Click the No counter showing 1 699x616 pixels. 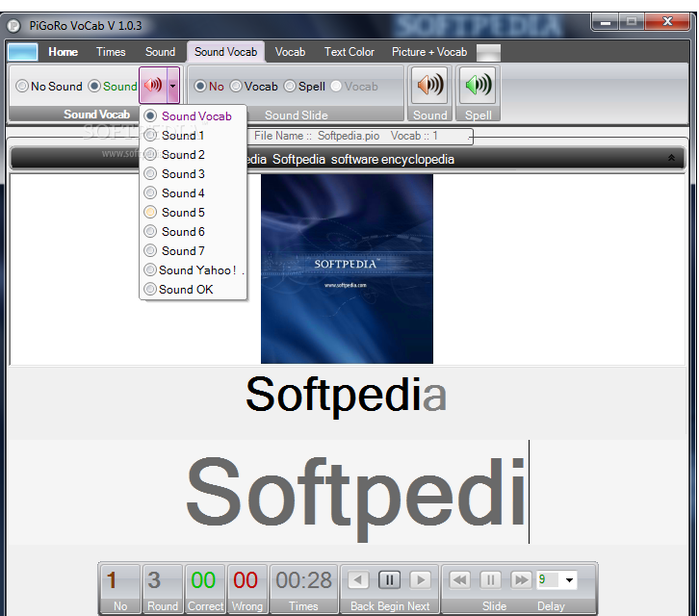pos(120,588)
